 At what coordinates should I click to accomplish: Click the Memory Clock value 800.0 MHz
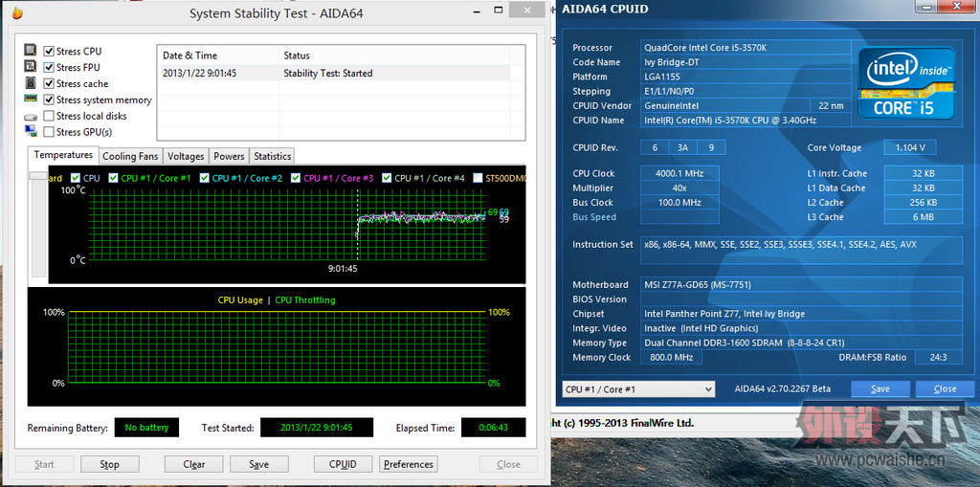pos(671,357)
